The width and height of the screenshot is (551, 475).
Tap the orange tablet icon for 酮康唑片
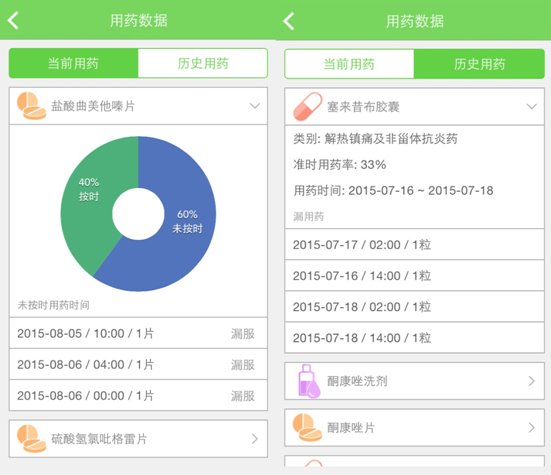pyautogui.click(x=307, y=428)
